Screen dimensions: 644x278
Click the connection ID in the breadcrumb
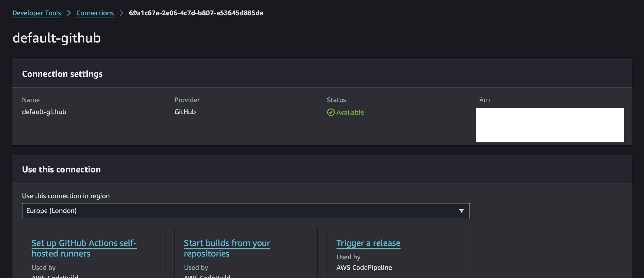(196, 13)
